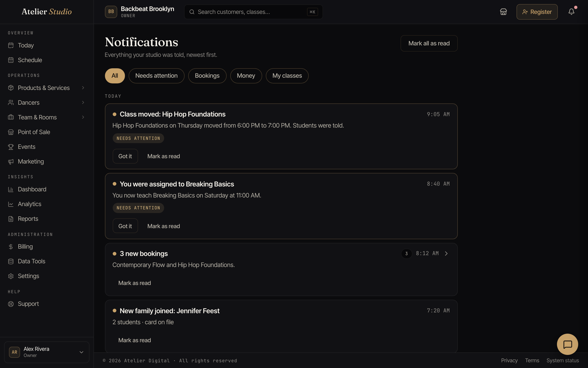This screenshot has width=588, height=368.
Task: Click the 9:05 AM timestamp
Action: 438,114
